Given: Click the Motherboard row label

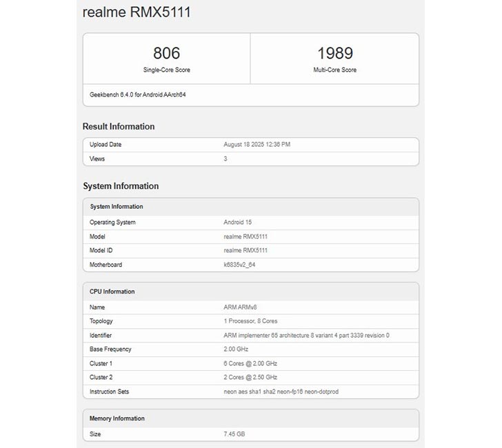Looking at the screenshot, I should pyautogui.click(x=106, y=265).
